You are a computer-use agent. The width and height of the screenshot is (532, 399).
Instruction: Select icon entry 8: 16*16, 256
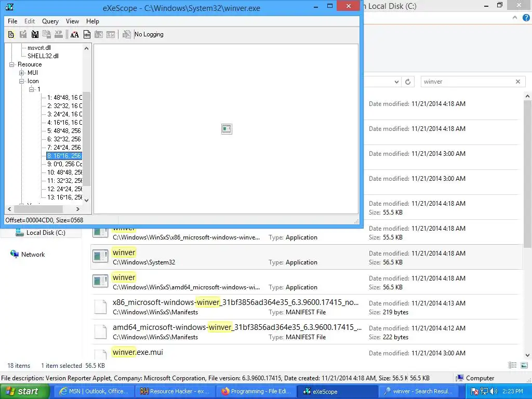coord(64,156)
